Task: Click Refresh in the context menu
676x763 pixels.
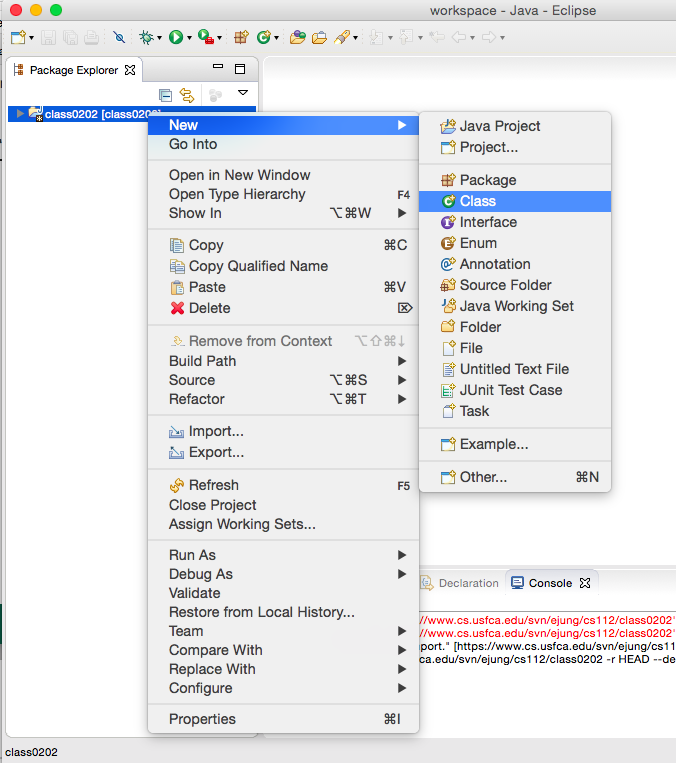Action: (283, 485)
